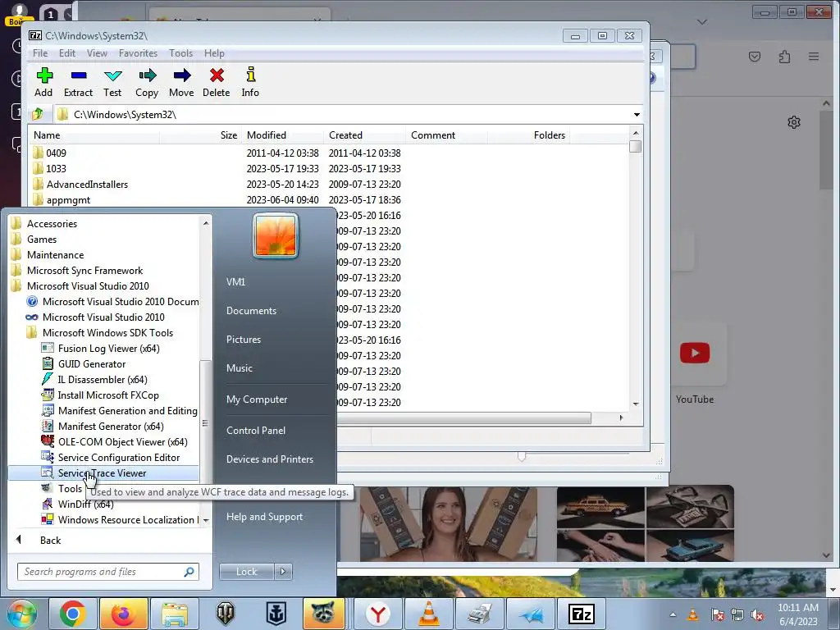Sort file list by Modified column

pos(282,135)
